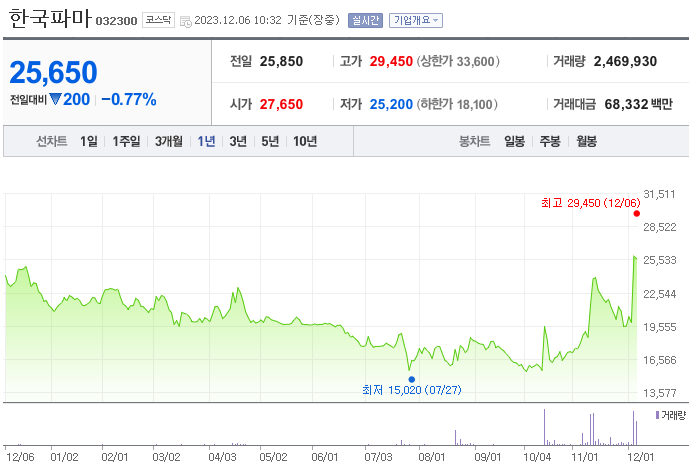The image size is (689, 475).
Task: Select the 5년 line chart tab
Action: pyautogui.click(x=270, y=141)
